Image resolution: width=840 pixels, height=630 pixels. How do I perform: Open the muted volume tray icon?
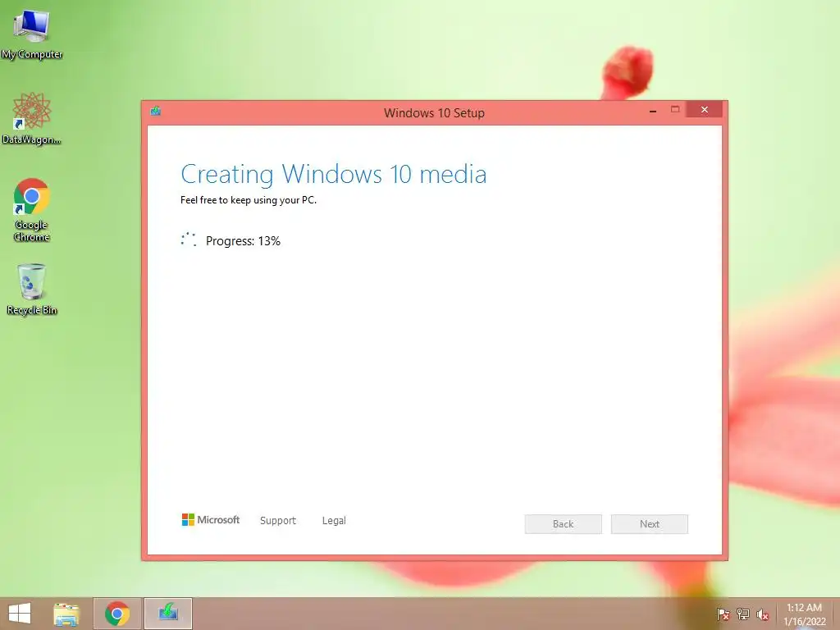[x=762, y=614]
